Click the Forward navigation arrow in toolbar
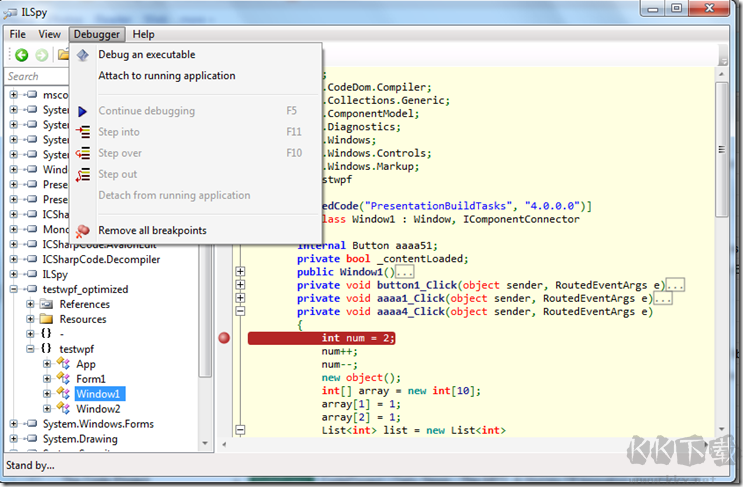 (x=41, y=55)
